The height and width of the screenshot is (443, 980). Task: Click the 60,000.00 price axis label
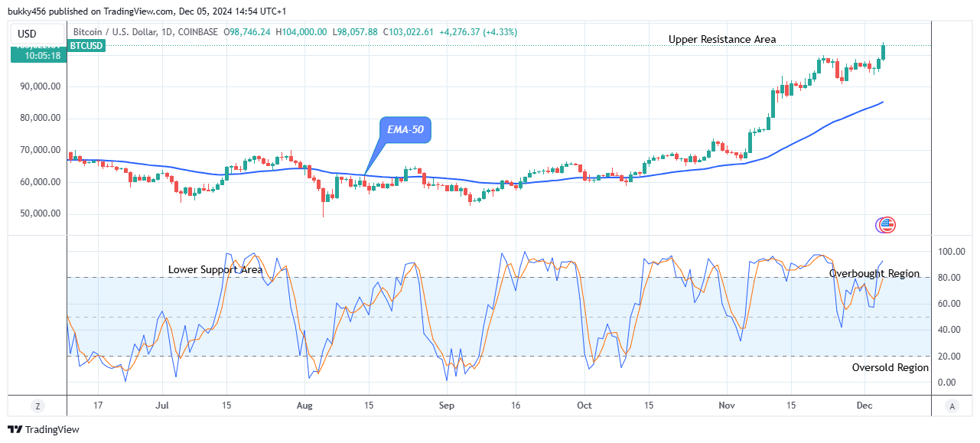coord(40,182)
